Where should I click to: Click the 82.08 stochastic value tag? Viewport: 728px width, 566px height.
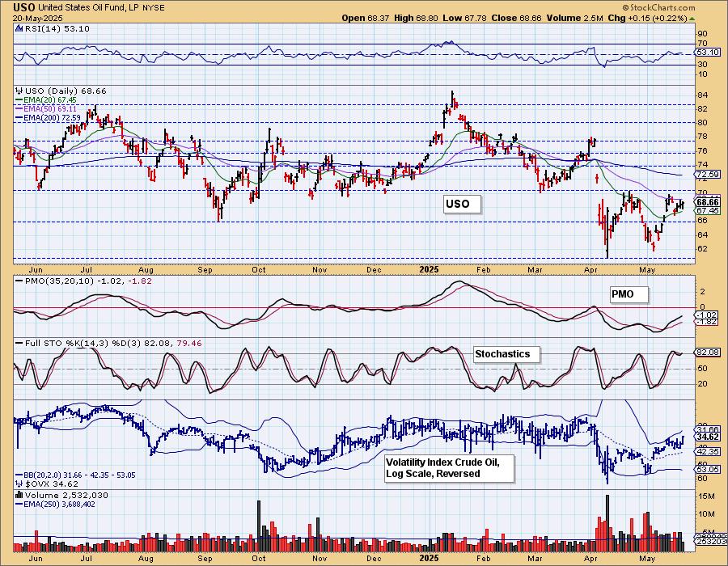[708, 352]
